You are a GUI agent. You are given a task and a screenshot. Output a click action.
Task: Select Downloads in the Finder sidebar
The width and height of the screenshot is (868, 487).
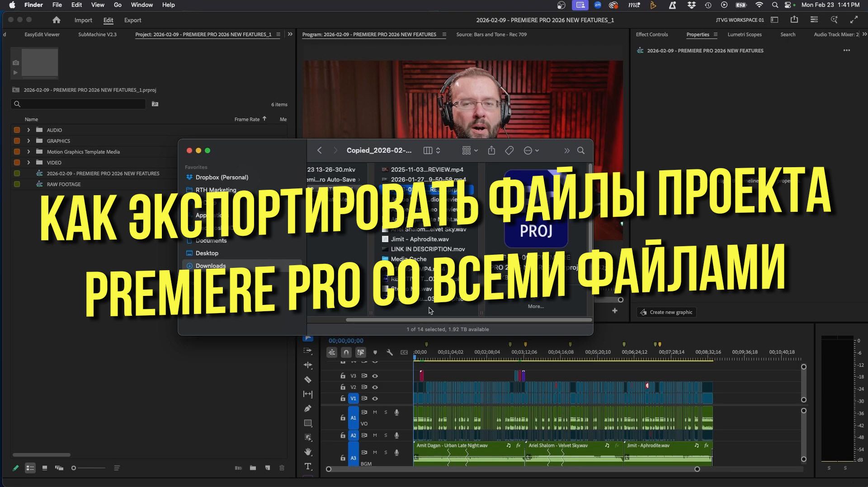pyautogui.click(x=210, y=266)
